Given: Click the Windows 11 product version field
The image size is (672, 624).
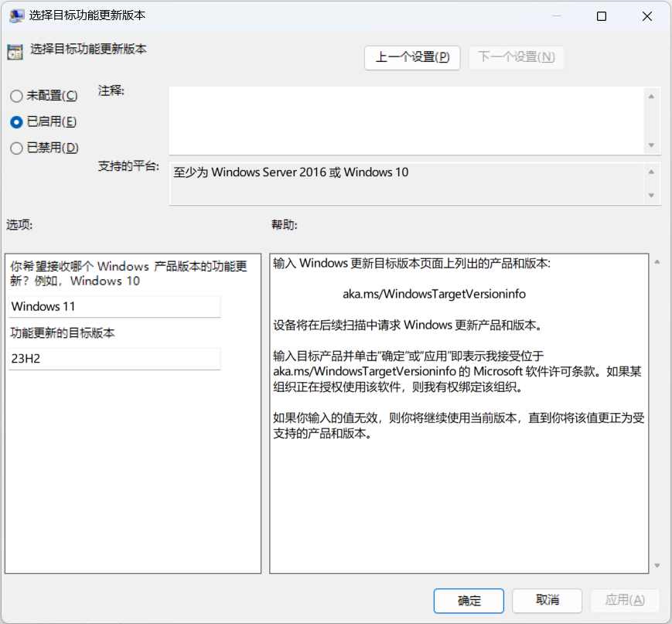Looking at the screenshot, I should click(x=114, y=306).
